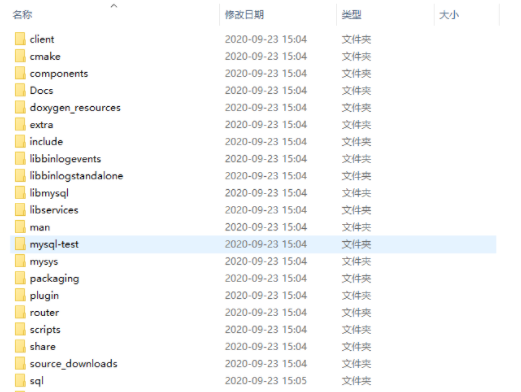521x392 pixels.
Task: Select the Docs folder name
Action: click(x=41, y=90)
